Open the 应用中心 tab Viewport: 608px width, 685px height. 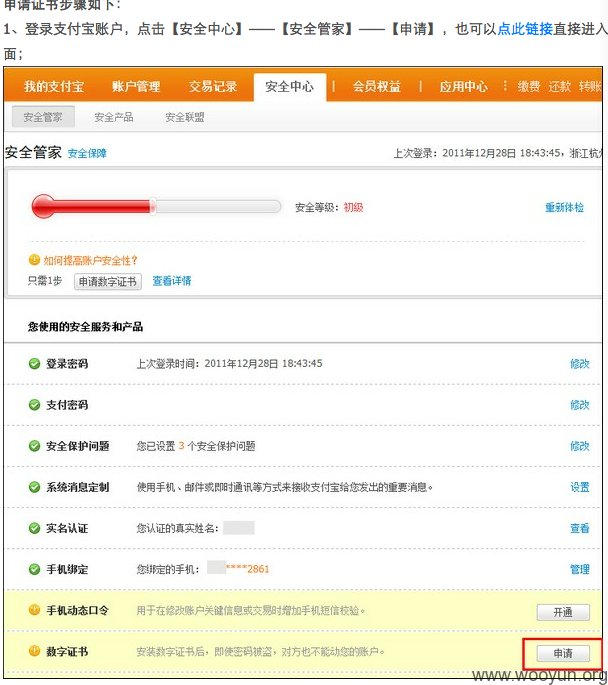tap(463, 86)
